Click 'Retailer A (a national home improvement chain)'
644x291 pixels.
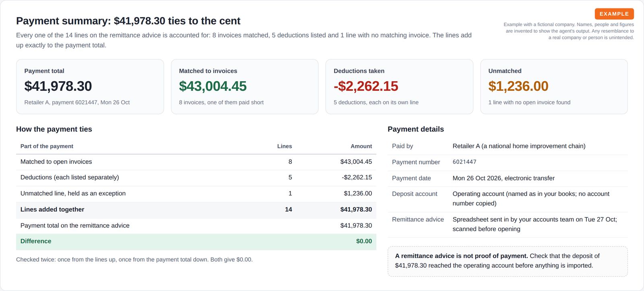[519, 146]
